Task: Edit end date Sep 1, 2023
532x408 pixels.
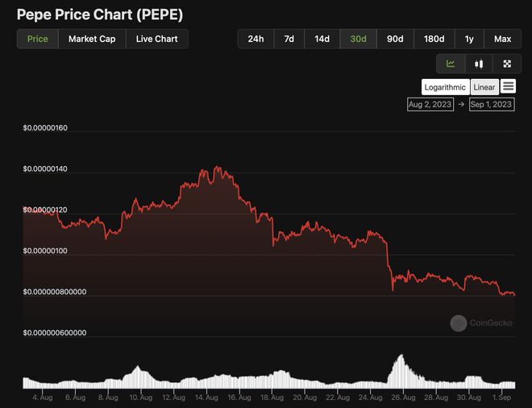Action: coord(491,105)
